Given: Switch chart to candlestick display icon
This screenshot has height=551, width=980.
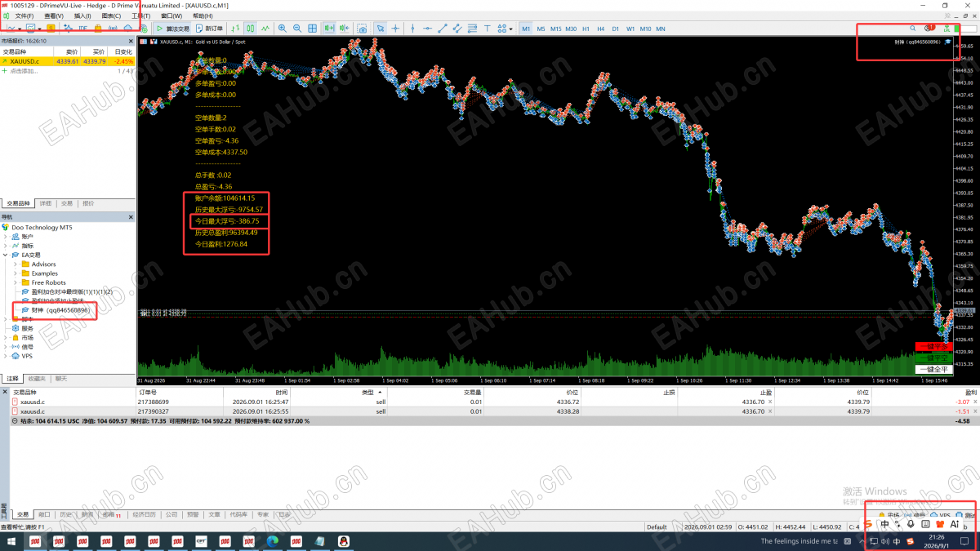Looking at the screenshot, I should [250, 29].
